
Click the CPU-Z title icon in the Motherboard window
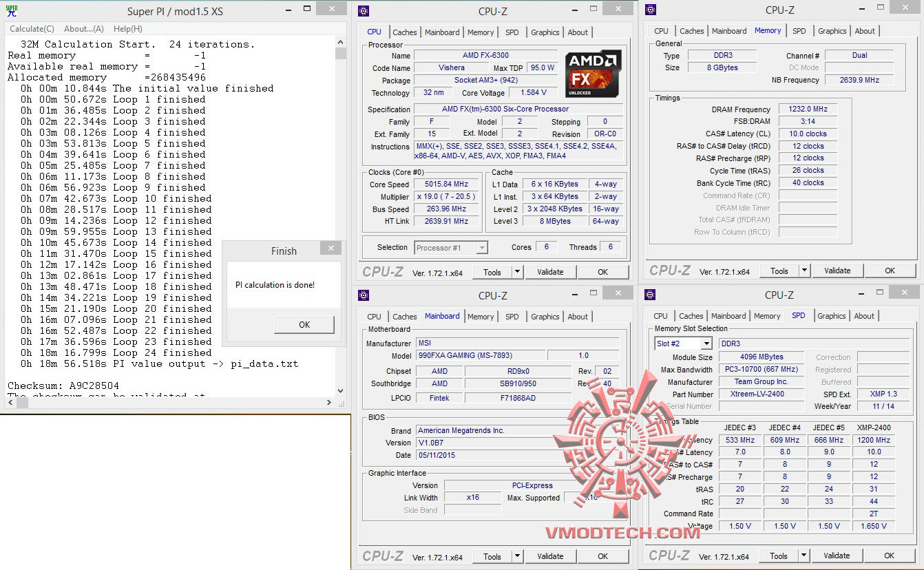pyautogui.click(x=364, y=296)
